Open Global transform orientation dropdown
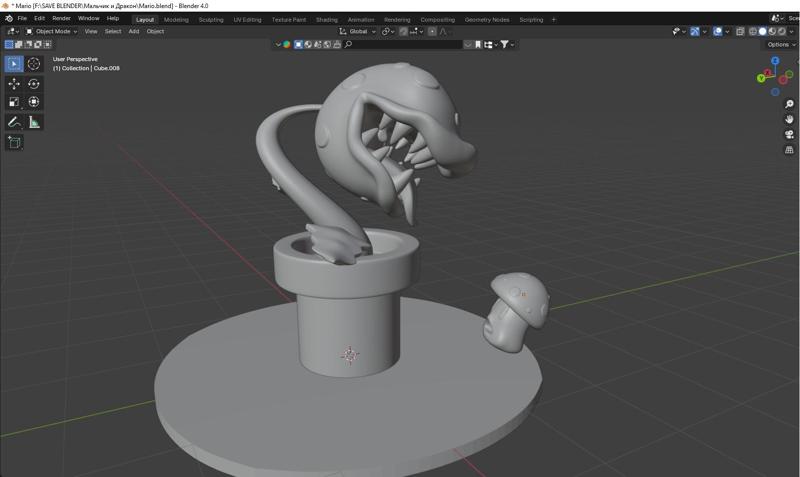Image resolution: width=800 pixels, height=477 pixels. 358,32
